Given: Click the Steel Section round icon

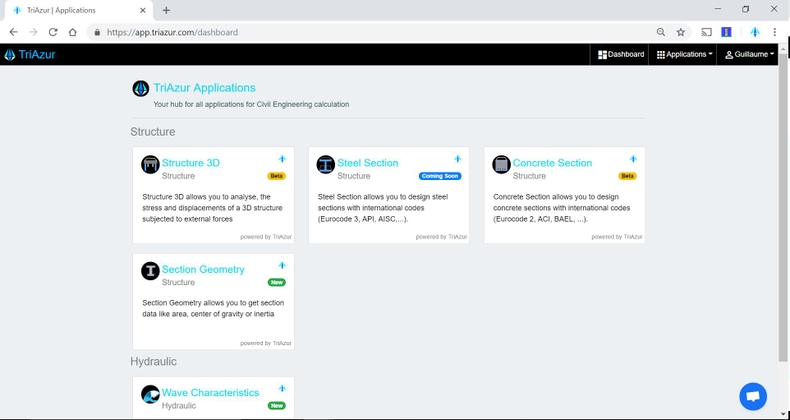Looking at the screenshot, I should (x=326, y=164).
